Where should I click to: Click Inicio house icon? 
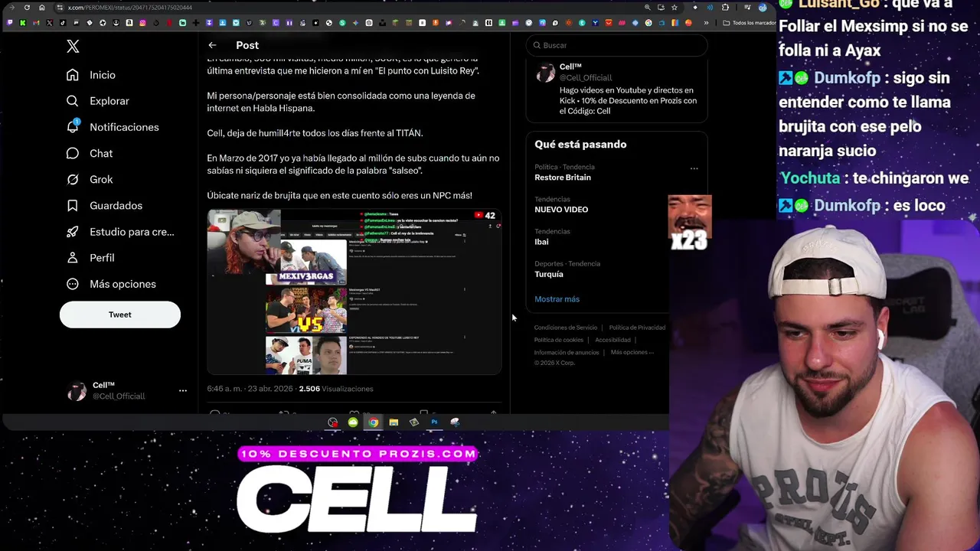(72, 75)
